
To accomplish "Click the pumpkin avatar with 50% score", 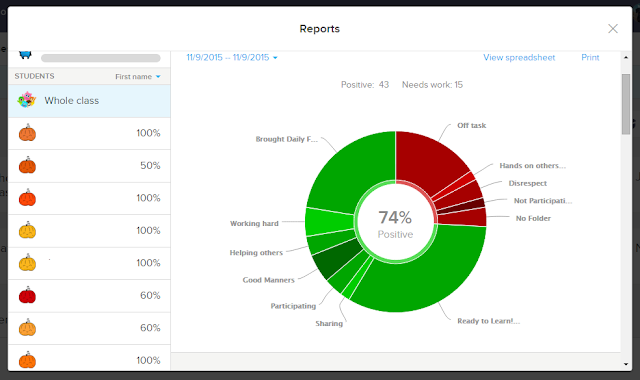I will 27,165.
